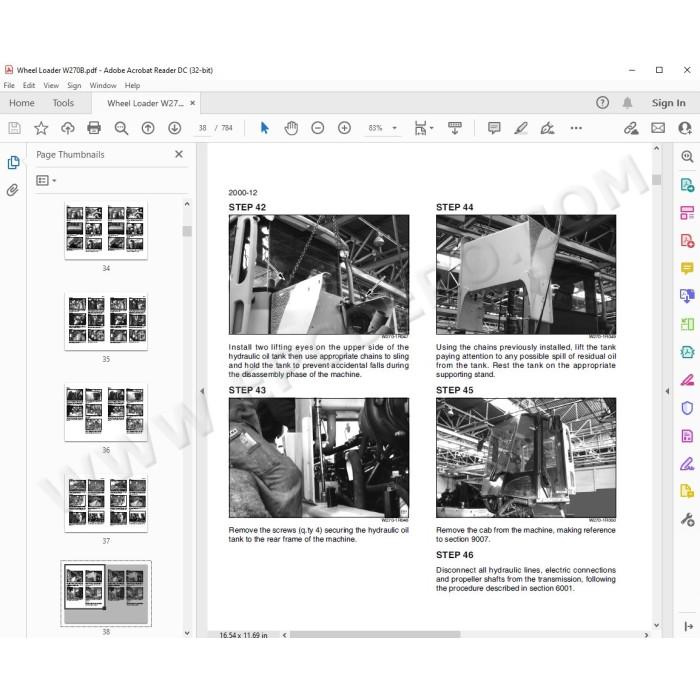
Task: Open the zoom percentage dropdown
Action: coord(394,128)
